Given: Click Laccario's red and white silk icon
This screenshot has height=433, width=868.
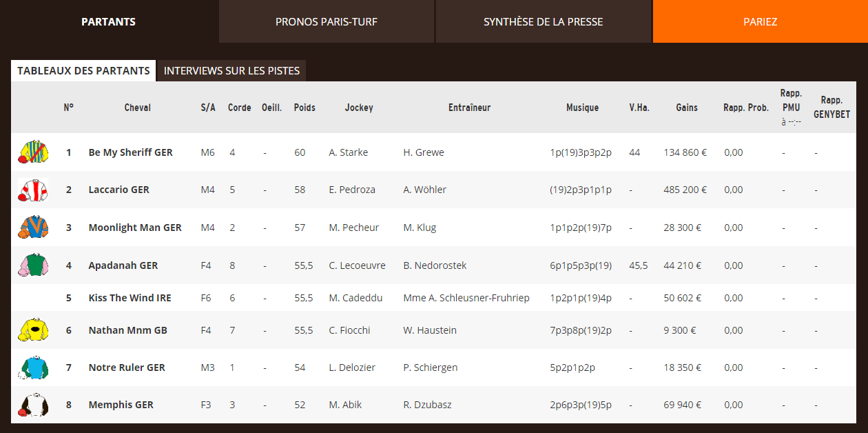Looking at the screenshot, I should click(x=33, y=190).
